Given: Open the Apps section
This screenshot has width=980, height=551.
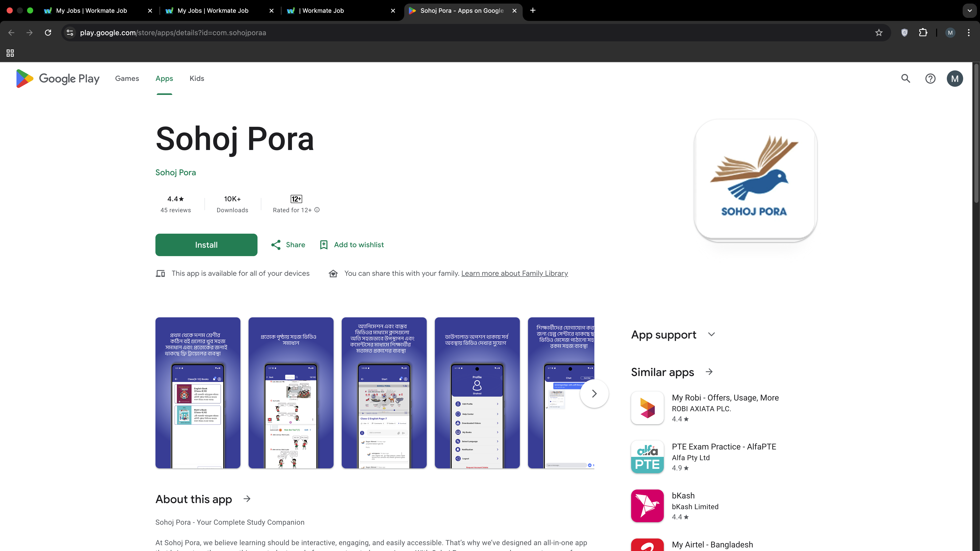Looking at the screenshot, I should 164,78.
